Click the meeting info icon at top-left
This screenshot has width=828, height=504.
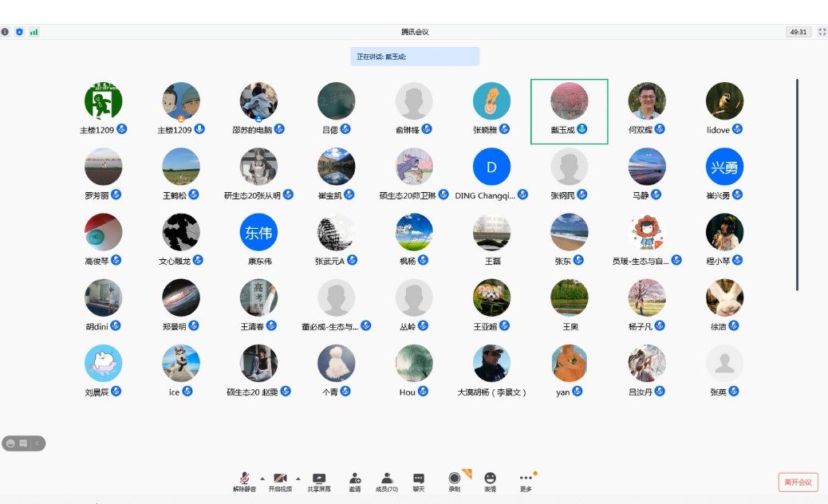(x=6, y=32)
